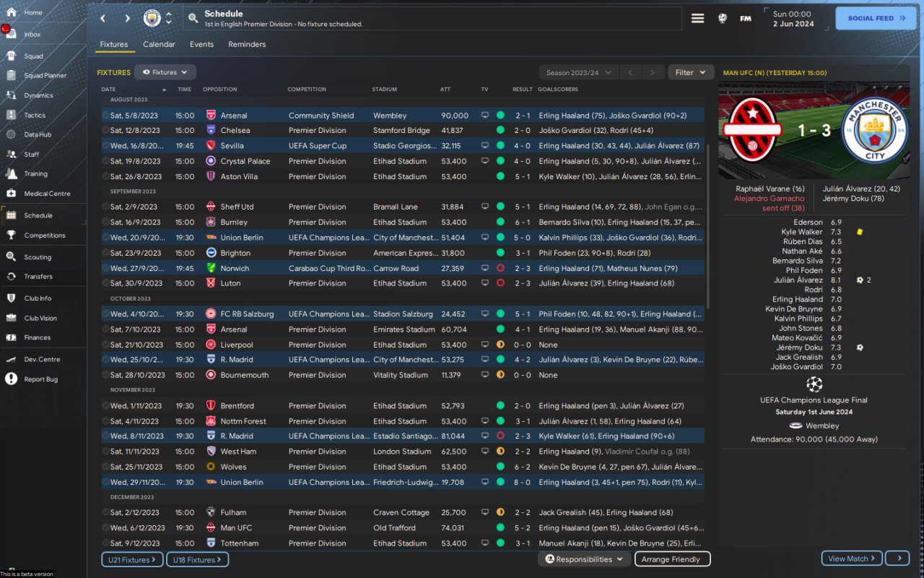Click the check circle beside Sat, 23/9/2023
Image resolution: width=924 pixels, height=578 pixels.
105,253
